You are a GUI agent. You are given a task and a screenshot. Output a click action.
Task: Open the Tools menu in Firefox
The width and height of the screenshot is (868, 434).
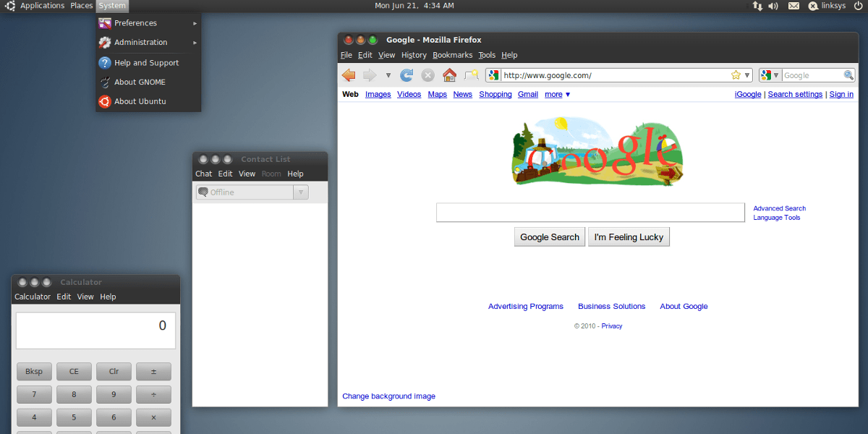[x=487, y=55]
